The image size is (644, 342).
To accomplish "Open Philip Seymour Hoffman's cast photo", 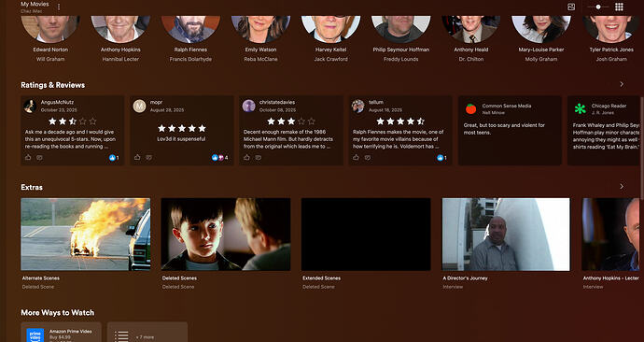I will [400, 29].
